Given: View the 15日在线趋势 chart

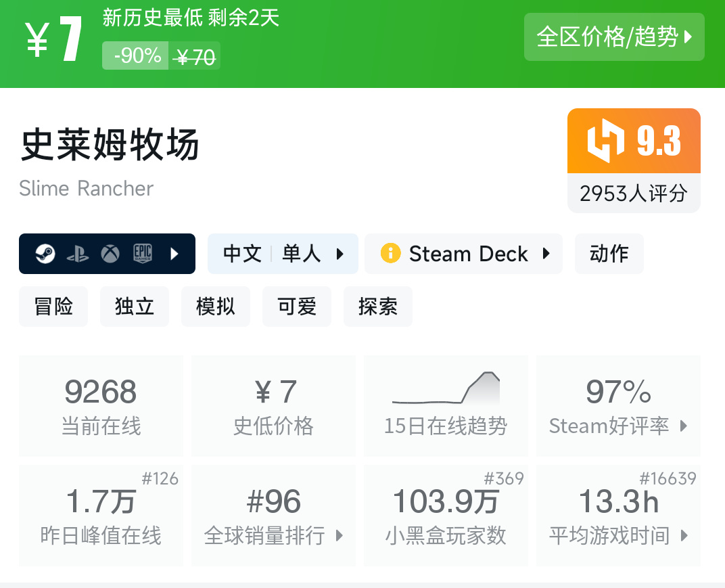Looking at the screenshot, I should point(446,405).
